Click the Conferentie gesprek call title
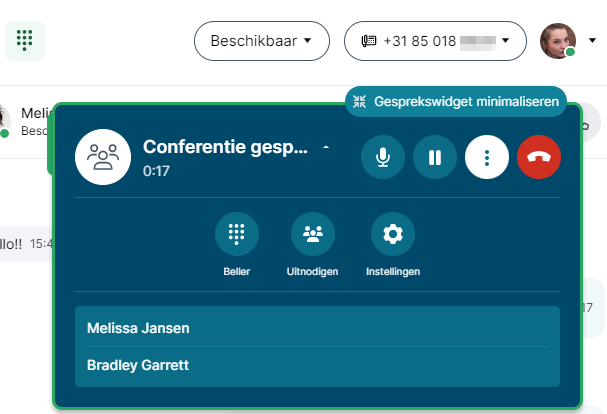The image size is (607, 414). [x=225, y=146]
